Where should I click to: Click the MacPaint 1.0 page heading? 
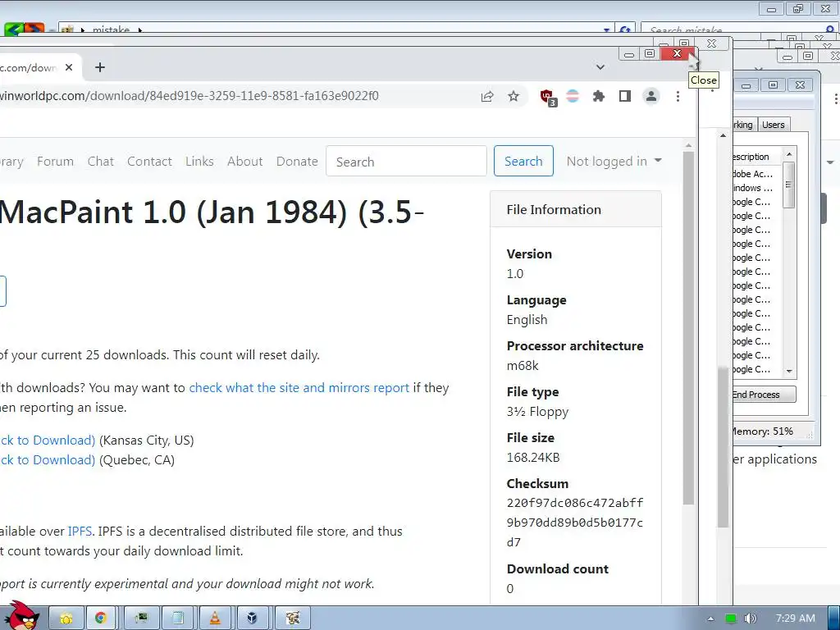tap(212, 212)
